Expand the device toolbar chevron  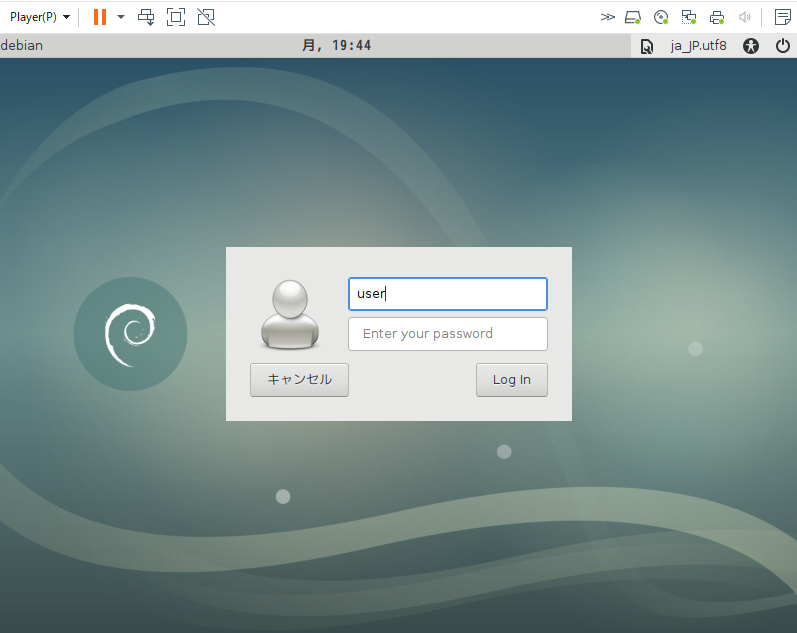(x=607, y=17)
